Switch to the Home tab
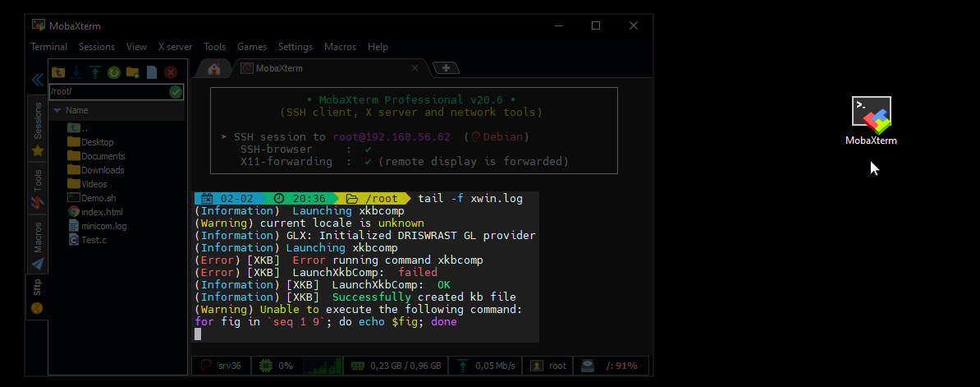Image resolution: width=980 pixels, height=387 pixels. point(214,69)
